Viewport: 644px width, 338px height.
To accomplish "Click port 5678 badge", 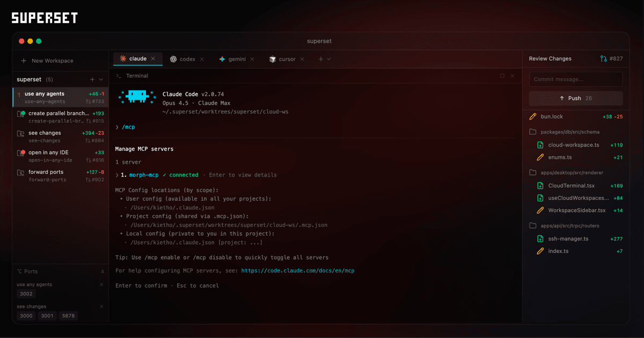I will (68, 316).
